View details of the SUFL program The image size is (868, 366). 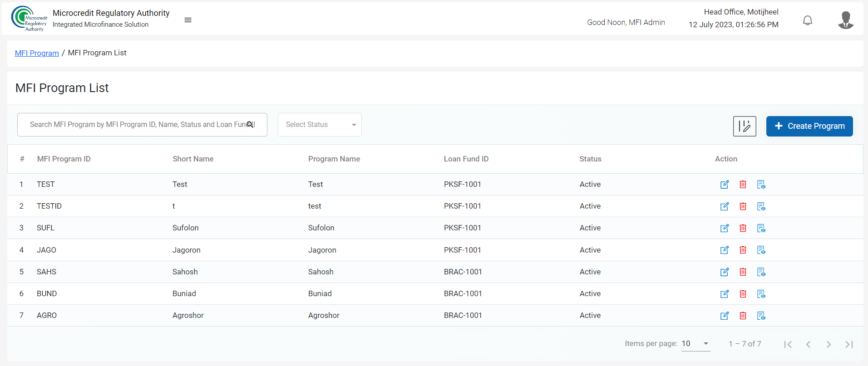click(x=761, y=228)
